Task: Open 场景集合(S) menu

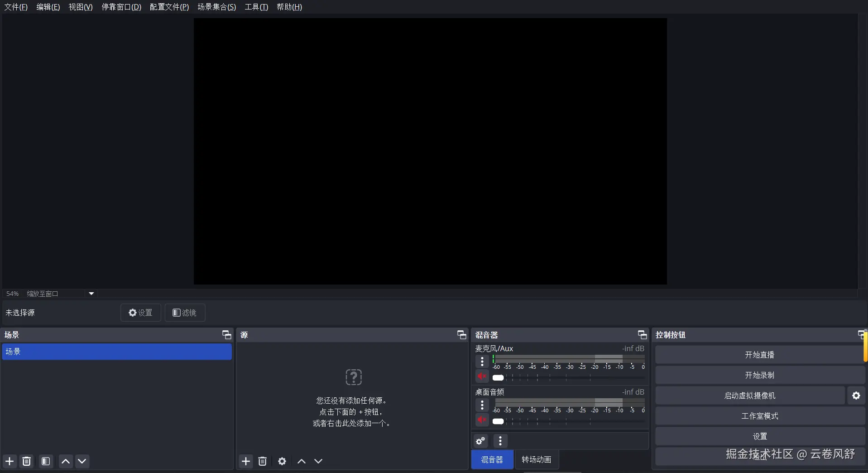Action: pos(217,7)
